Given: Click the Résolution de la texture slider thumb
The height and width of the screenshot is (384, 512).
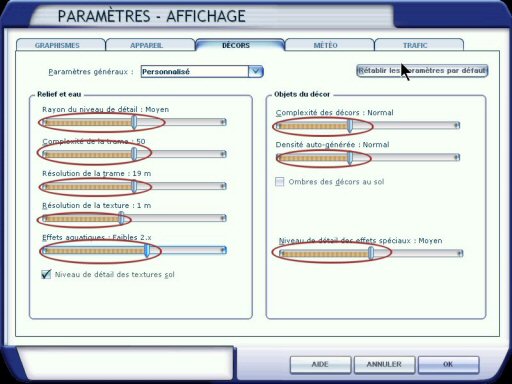Looking at the screenshot, I should pos(121,218).
